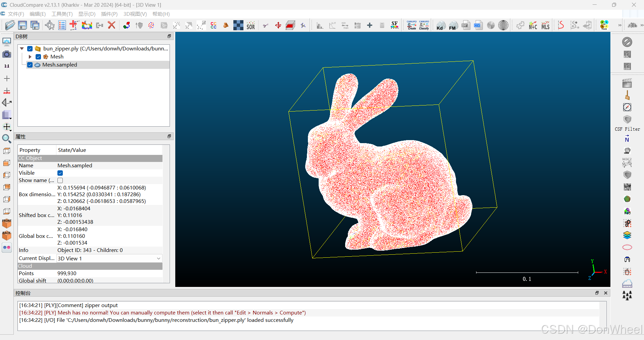Viewport: 644px width, 340px height.
Task: Expand the Mesh tree node
Action: click(30, 57)
